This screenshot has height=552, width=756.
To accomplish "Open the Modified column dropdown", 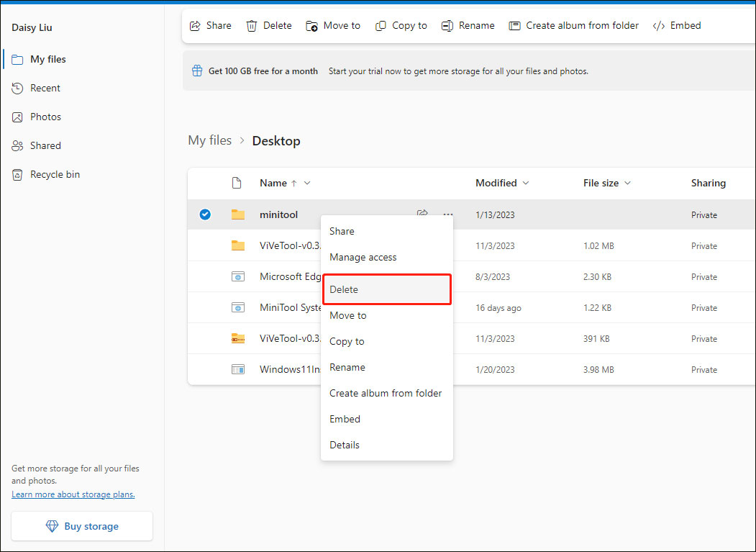I will [526, 183].
